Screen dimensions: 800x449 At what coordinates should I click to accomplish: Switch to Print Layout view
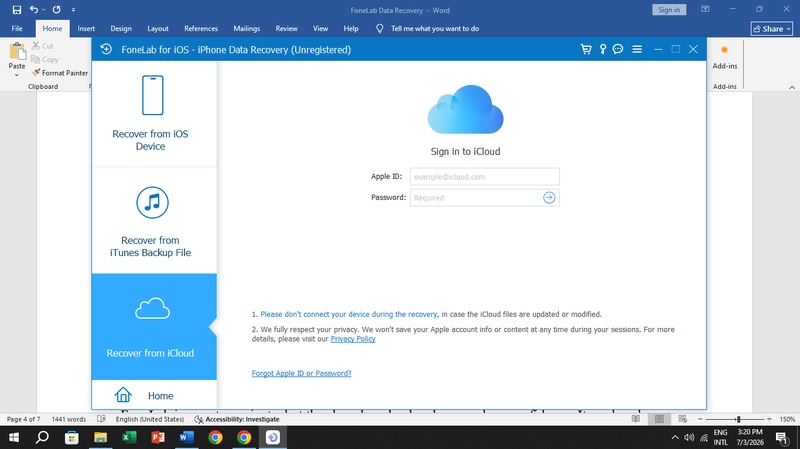click(x=659, y=419)
